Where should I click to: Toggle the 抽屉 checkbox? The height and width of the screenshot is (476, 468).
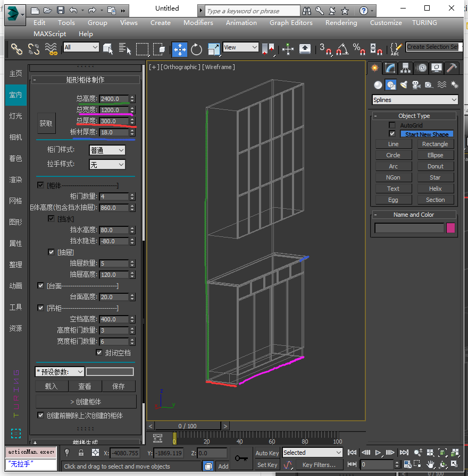click(x=51, y=252)
